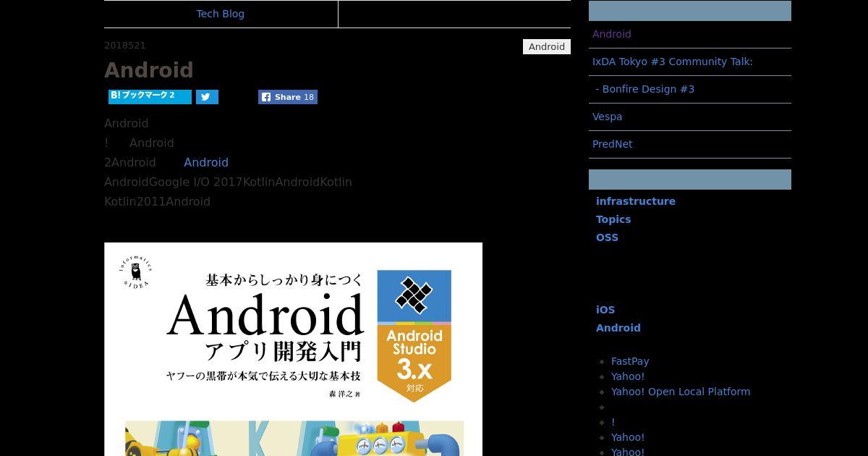Open the Vespa sidebar link
This screenshot has width=868, height=456.
608,117
